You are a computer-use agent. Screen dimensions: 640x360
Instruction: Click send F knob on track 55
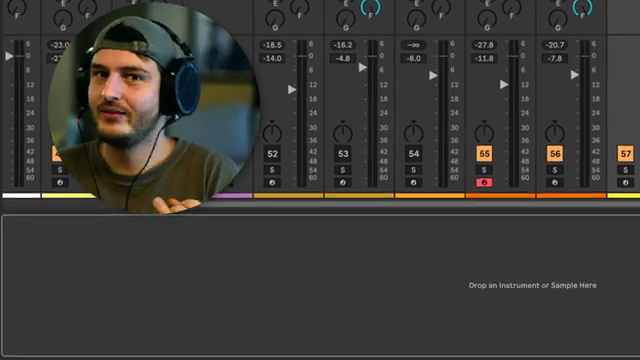point(511,8)
